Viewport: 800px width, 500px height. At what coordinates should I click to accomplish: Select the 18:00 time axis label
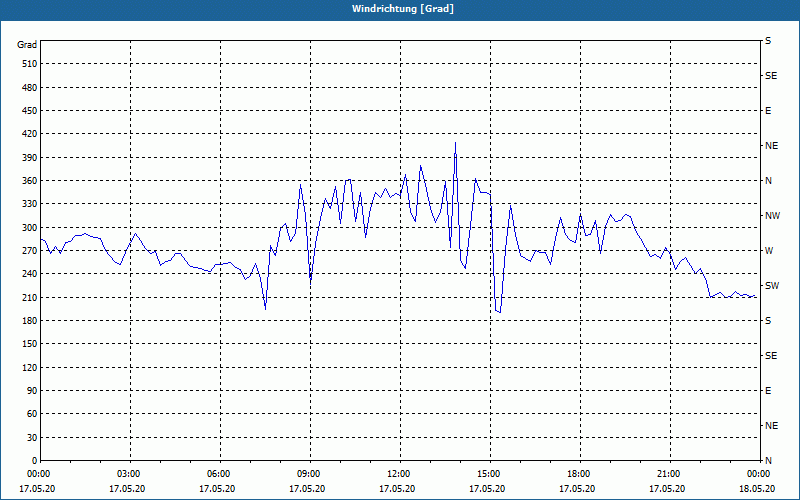tap(580, 474)
